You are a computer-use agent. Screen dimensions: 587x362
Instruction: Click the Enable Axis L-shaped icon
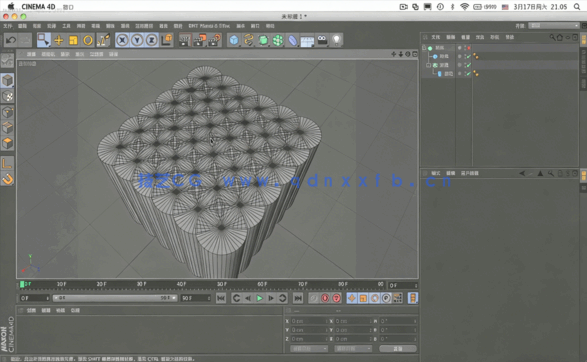pos(7,163)
